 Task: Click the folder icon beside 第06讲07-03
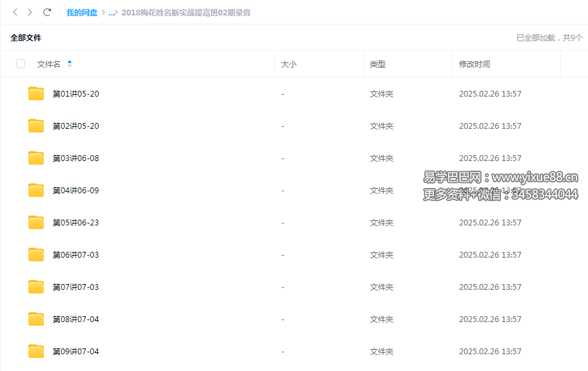pyautogui.click(x=35, y=254)
